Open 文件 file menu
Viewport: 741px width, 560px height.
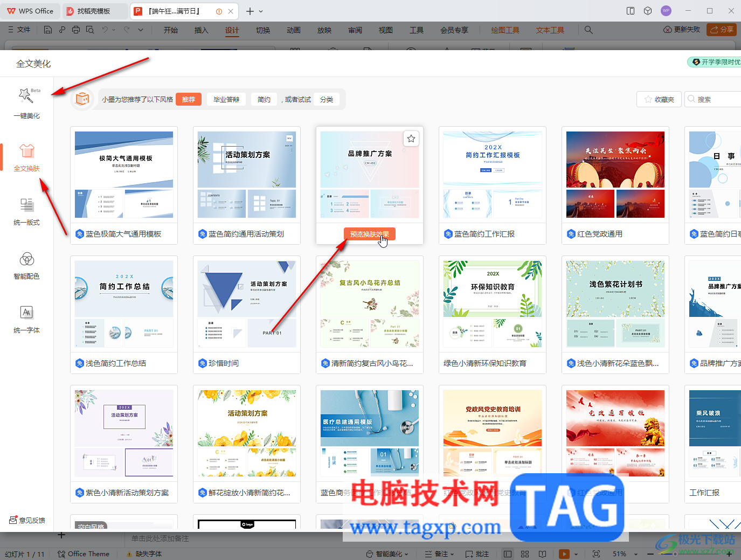coord(19,30)
